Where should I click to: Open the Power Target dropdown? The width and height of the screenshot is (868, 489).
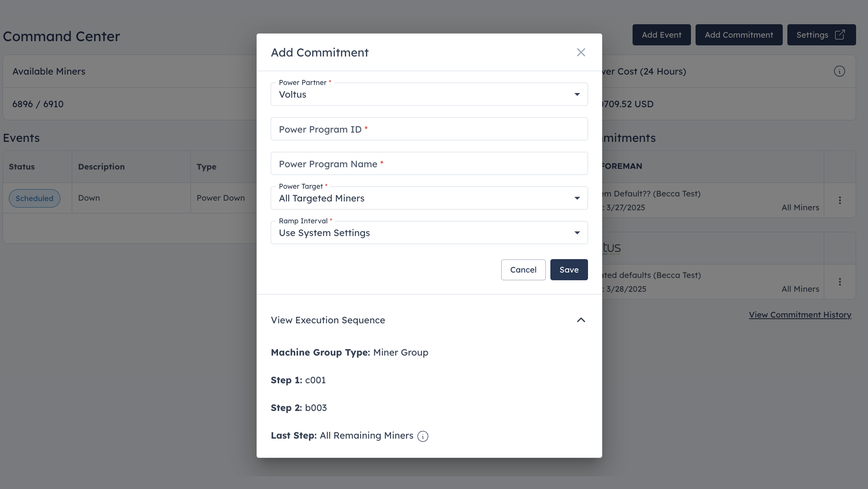(x=429, y=198)
